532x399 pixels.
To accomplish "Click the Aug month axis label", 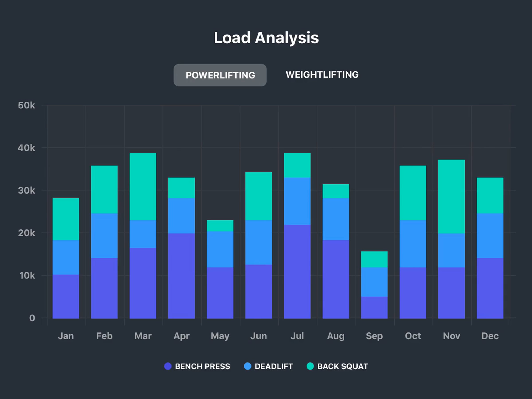I will [336, 336].
